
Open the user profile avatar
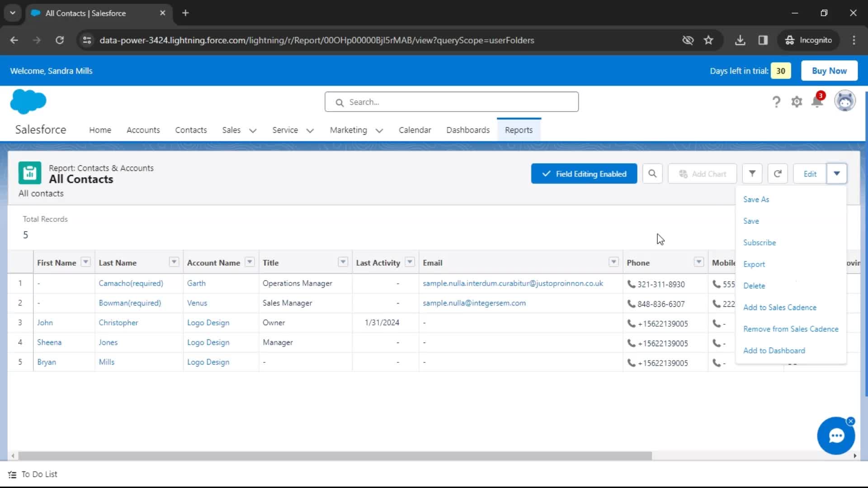tap(844, 101)
